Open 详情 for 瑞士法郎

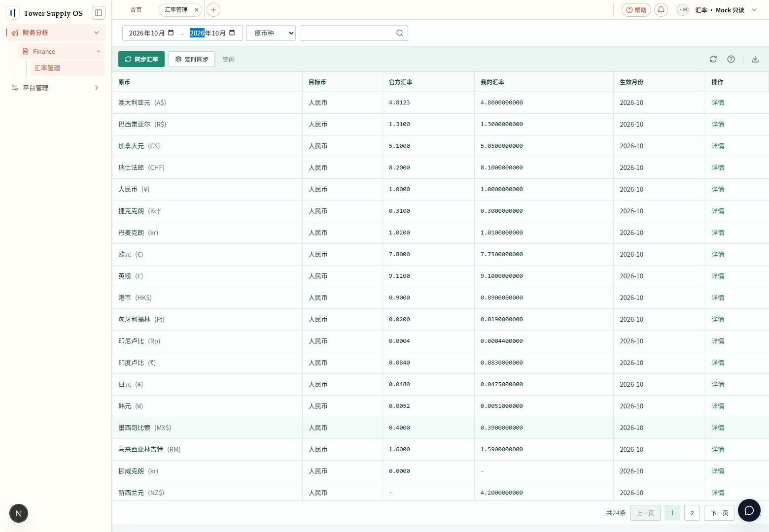pos(718,167)
